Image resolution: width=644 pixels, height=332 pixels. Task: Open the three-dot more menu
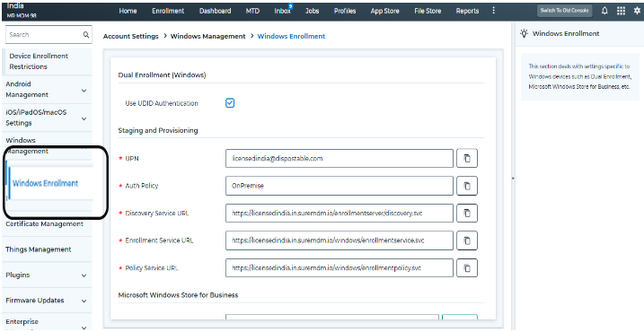493,11
